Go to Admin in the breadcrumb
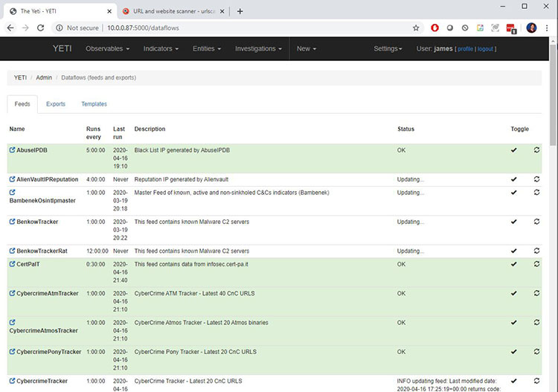Viewport: 558px width, 392px height. (x=44, y=77)
